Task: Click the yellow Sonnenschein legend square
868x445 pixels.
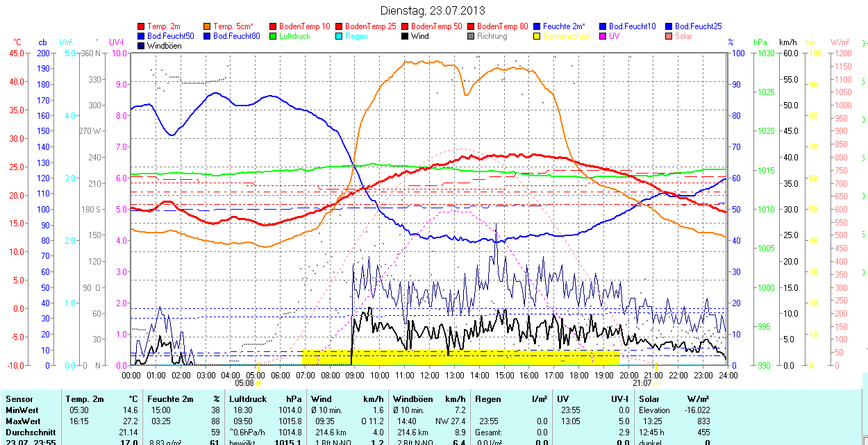Action: pos(537,36)
